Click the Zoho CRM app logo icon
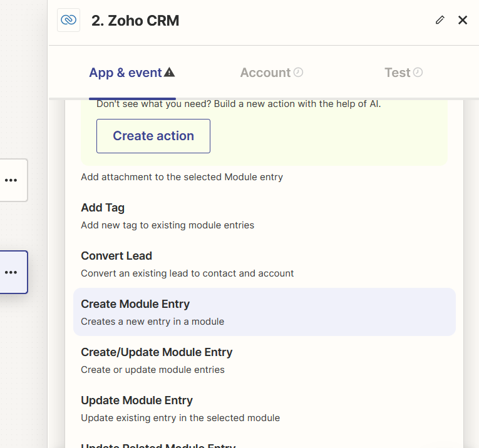Screen dimensions: 479x448 (68, 20)
